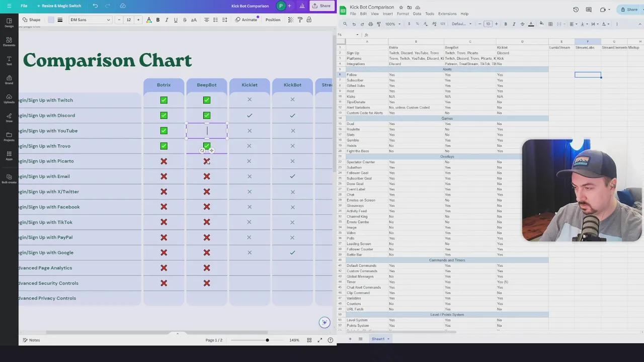Image resolution: width=644 pixels, height=362 pixels.
Task: Open Sheets Extensions menu
Action: tap(447, 14)
